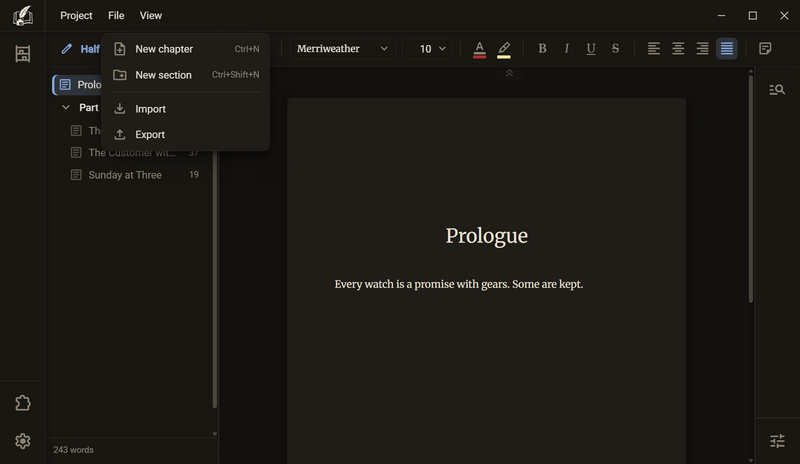Screen dimensions: 800x464
Task: Toggle italic formatting
Action: [x=566, y=48]
